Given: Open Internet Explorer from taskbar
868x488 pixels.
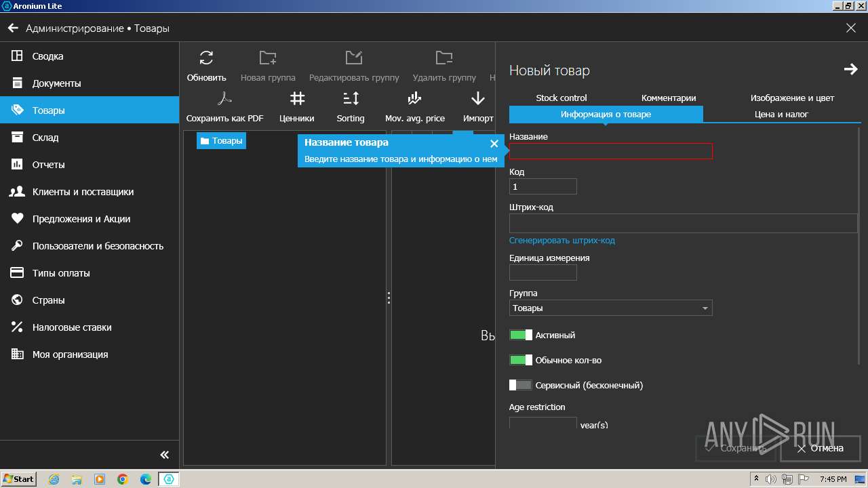Looking at the screenshot, I should click(x=54, y=479).
